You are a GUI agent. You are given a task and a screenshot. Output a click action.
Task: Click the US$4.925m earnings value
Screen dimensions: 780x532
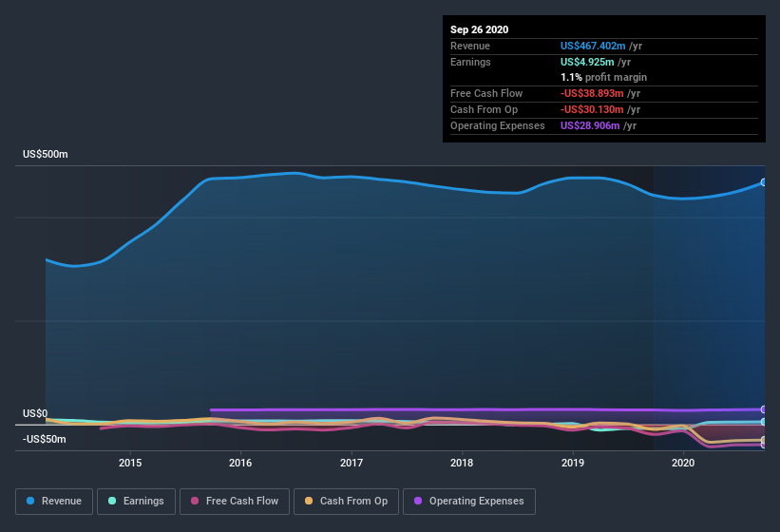coord(587,62)
